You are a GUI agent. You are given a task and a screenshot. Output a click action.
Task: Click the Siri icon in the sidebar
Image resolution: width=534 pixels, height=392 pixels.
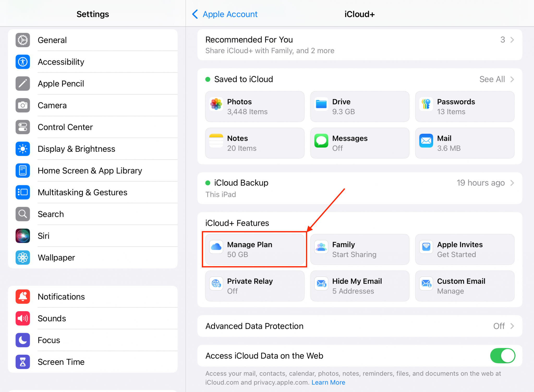pos(22,236)
